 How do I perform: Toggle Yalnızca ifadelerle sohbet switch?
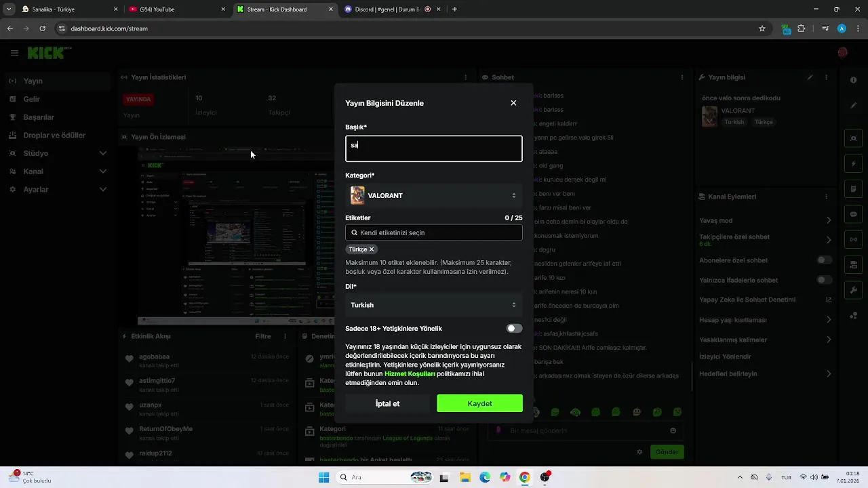click(x=824, y=280)
